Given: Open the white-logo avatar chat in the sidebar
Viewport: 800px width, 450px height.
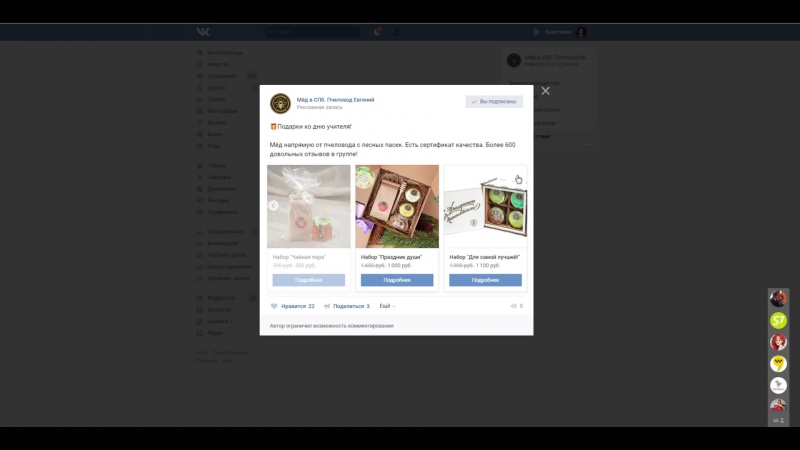Looking at the screenshot, I should point(778,385).
